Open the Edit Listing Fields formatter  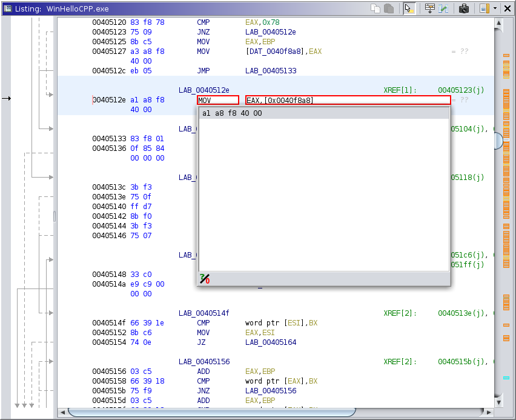tap(429, 8)
